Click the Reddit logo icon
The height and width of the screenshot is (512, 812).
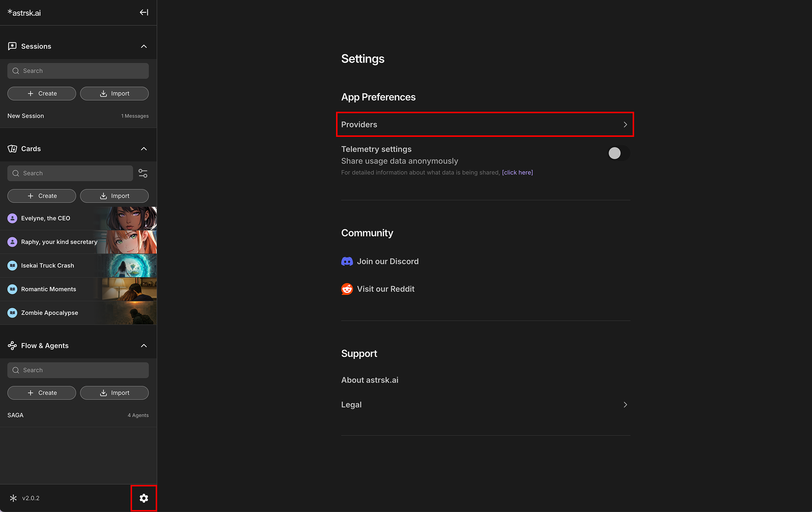click(x=347, y=289)
